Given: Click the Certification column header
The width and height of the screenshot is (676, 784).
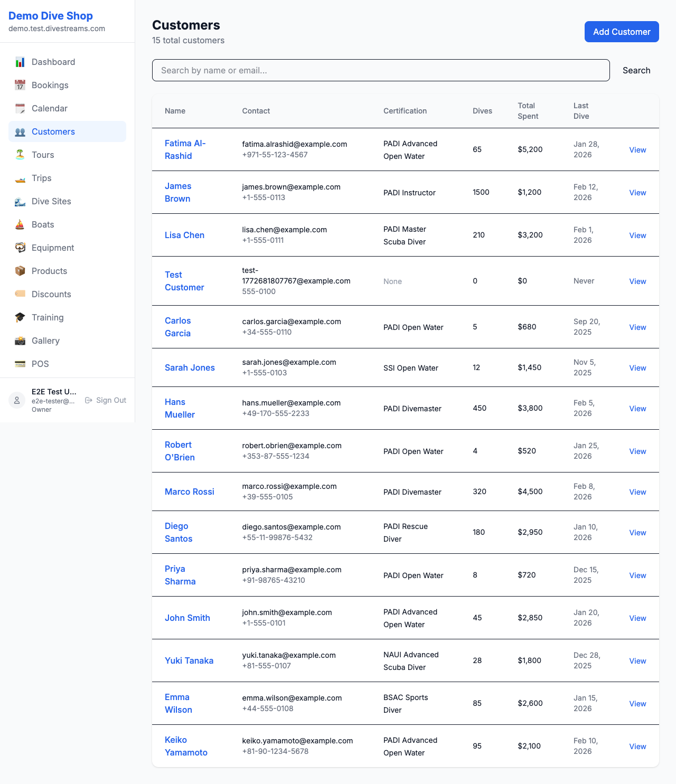Looking at the screenshot, I should click(405, 111).
